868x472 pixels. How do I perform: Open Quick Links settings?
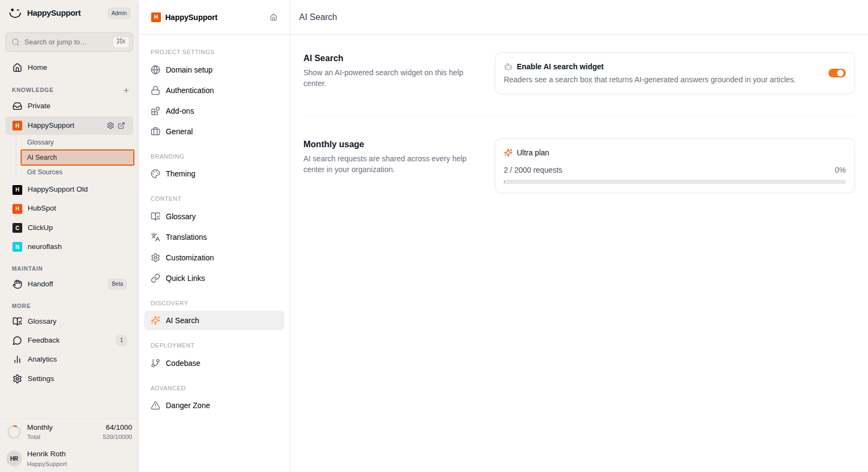click(214, 278)
